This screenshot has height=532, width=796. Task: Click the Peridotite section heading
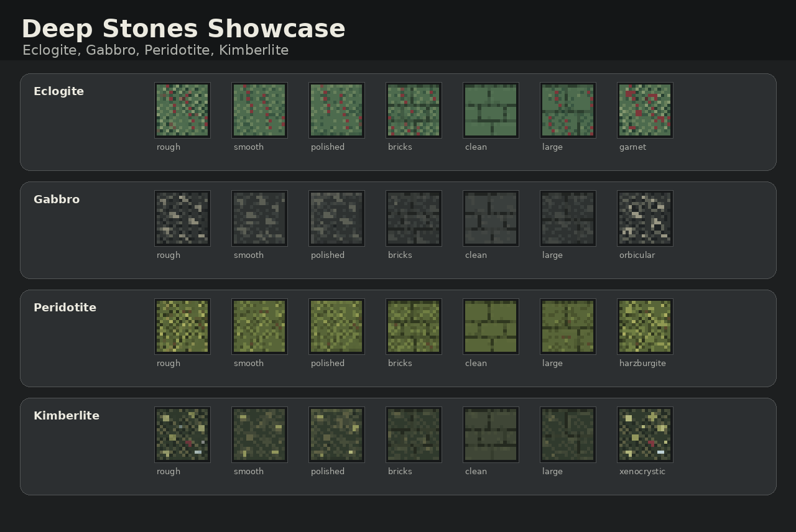[x=65, y=308]
